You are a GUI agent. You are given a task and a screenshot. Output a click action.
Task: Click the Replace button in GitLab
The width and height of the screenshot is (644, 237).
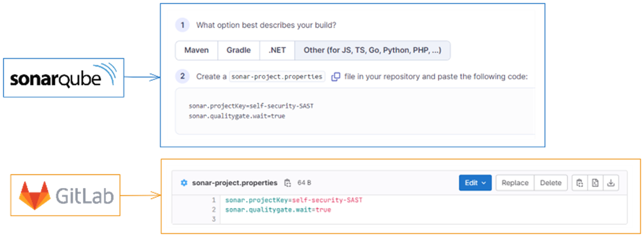click(515, 183)
